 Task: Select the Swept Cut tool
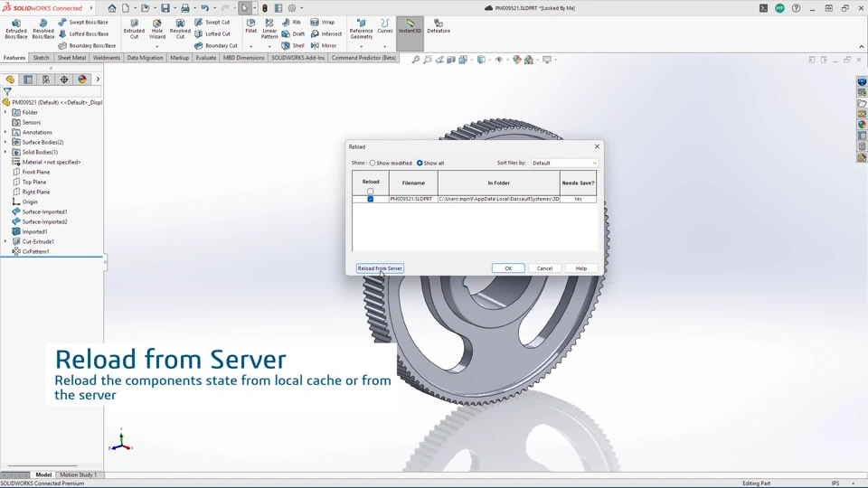212,22
